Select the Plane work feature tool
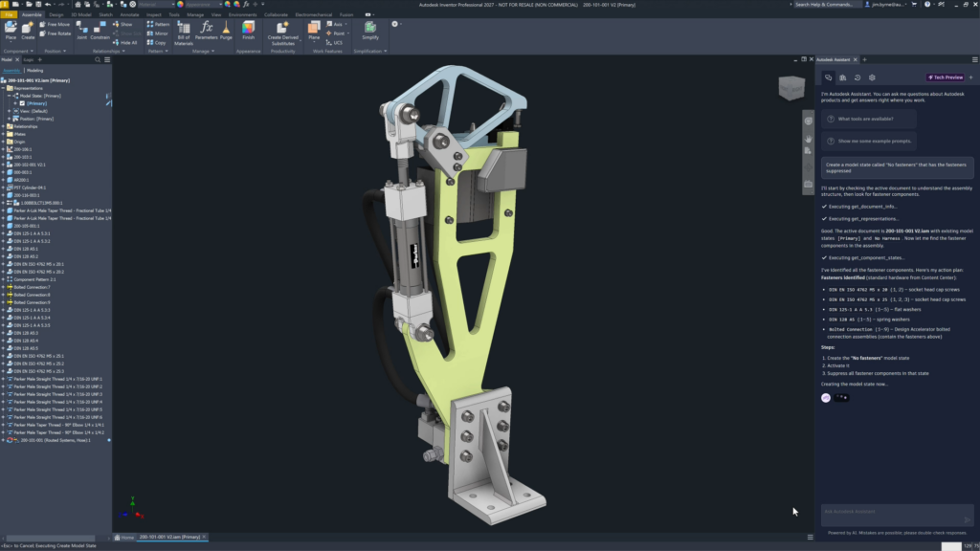Viewport: 980px width, 551px height. (314, 31)
